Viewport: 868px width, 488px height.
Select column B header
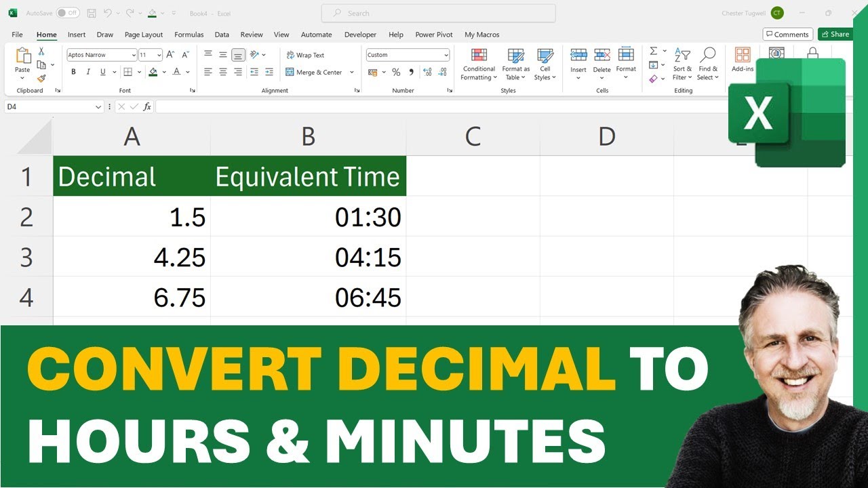pos(308,137)
